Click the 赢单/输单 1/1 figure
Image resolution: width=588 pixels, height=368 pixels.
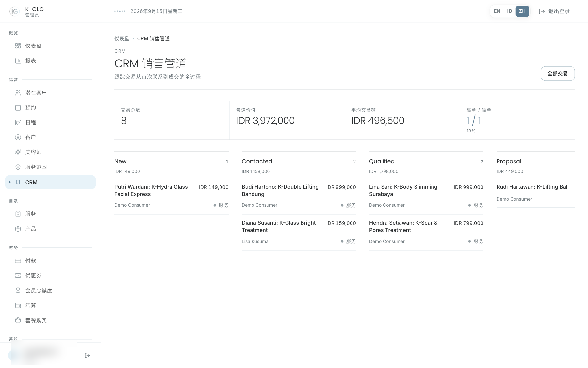pos(474,121)
